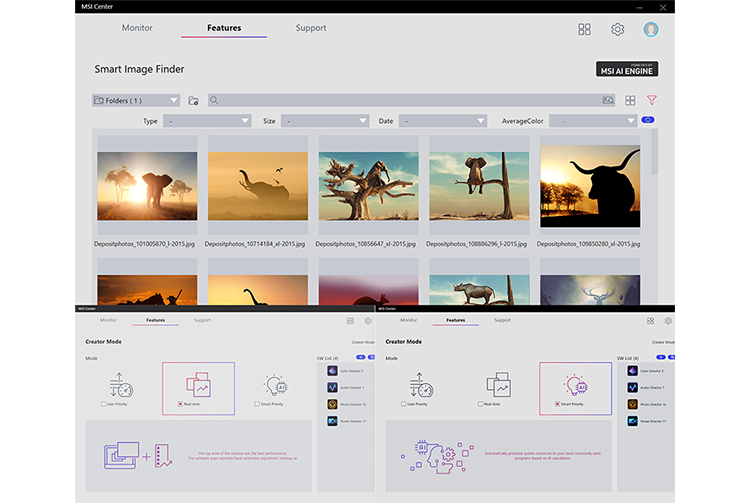Image resolution: width=750 pixels, height=503 pixels.
Task: Check User Priority checkbox in Real-time selected window
Action: pyautogui.click(x=103, y=404)
